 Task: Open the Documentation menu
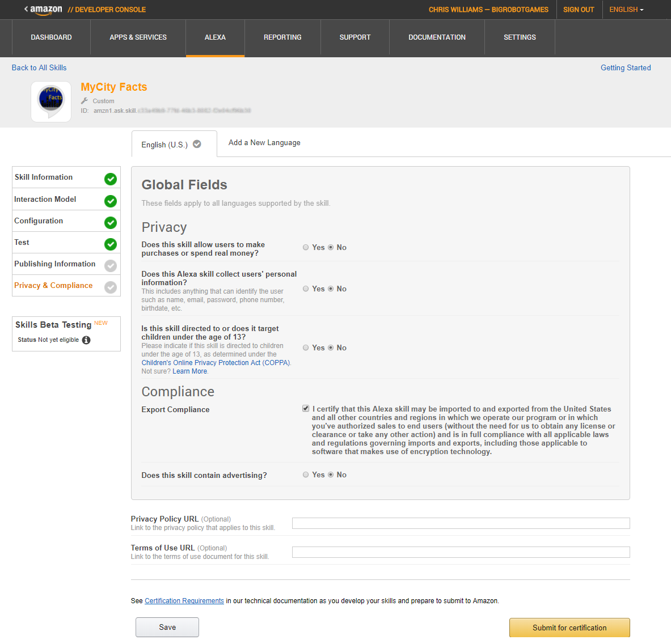[437, 37]
